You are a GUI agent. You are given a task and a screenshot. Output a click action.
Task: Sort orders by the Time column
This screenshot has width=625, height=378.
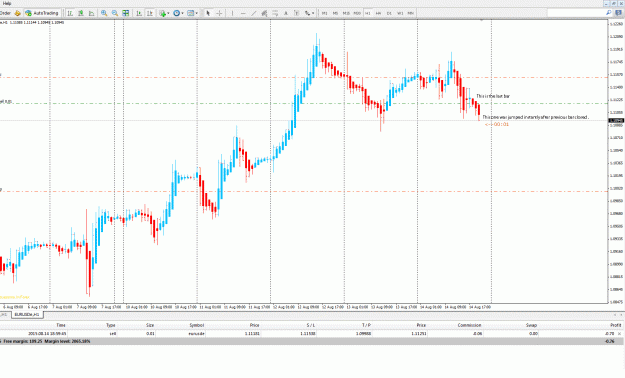(x=61, y=325)
